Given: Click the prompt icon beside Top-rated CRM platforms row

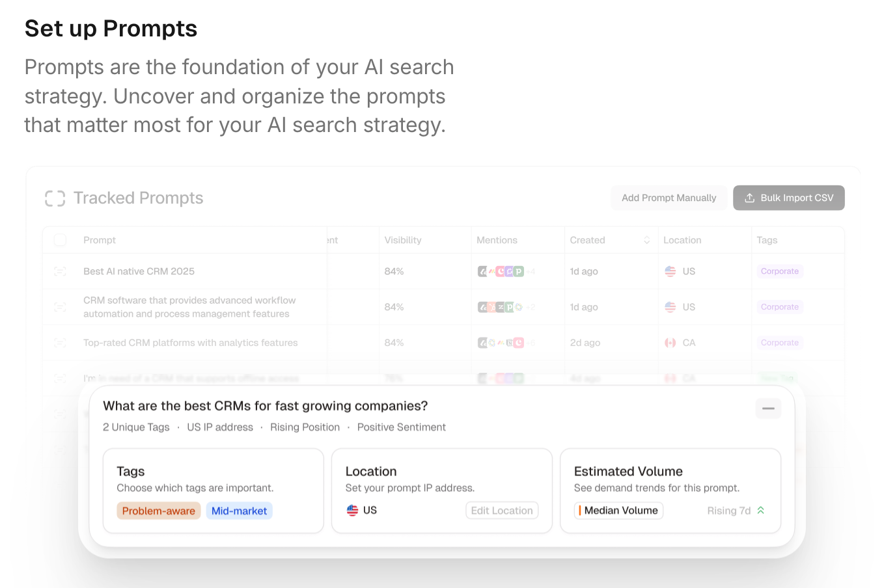Looking at the screenshot, I should pyautogui.click(x=60, y=343).
